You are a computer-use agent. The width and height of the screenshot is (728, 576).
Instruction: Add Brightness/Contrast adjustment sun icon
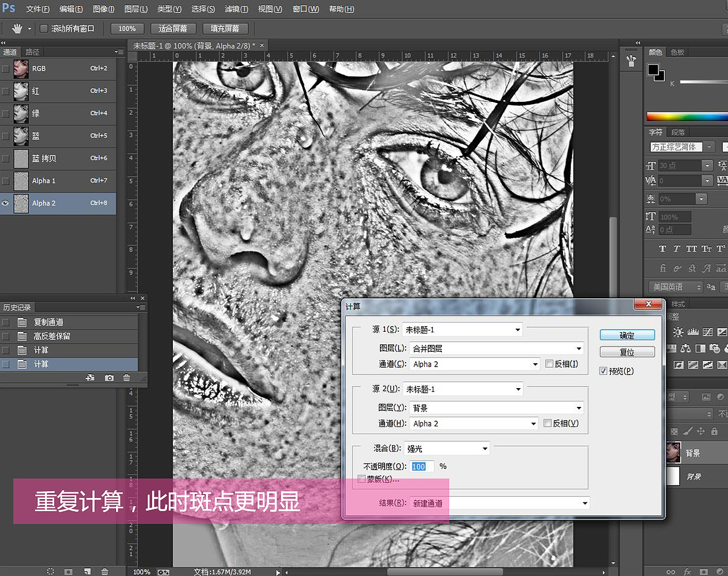point(678,332)
